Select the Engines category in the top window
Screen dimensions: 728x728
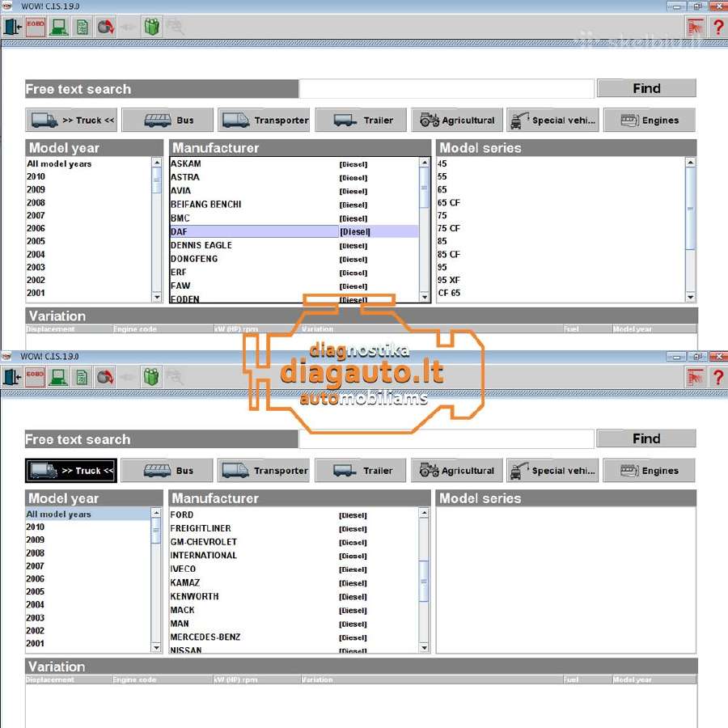coord(650,121)
